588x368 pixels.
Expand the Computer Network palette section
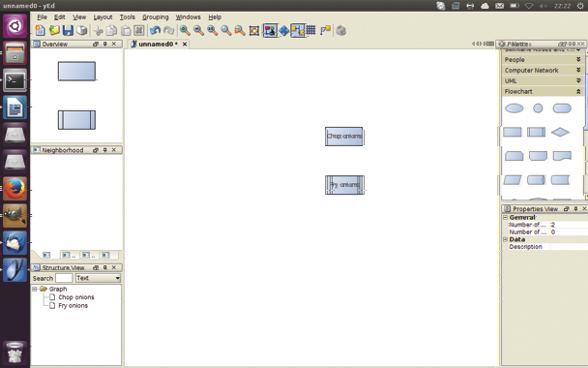(x=543, y=71)
